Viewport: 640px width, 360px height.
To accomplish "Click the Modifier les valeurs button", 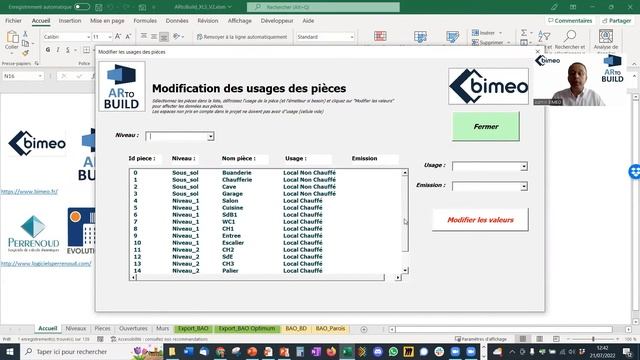I will click(x=480, y=220).
